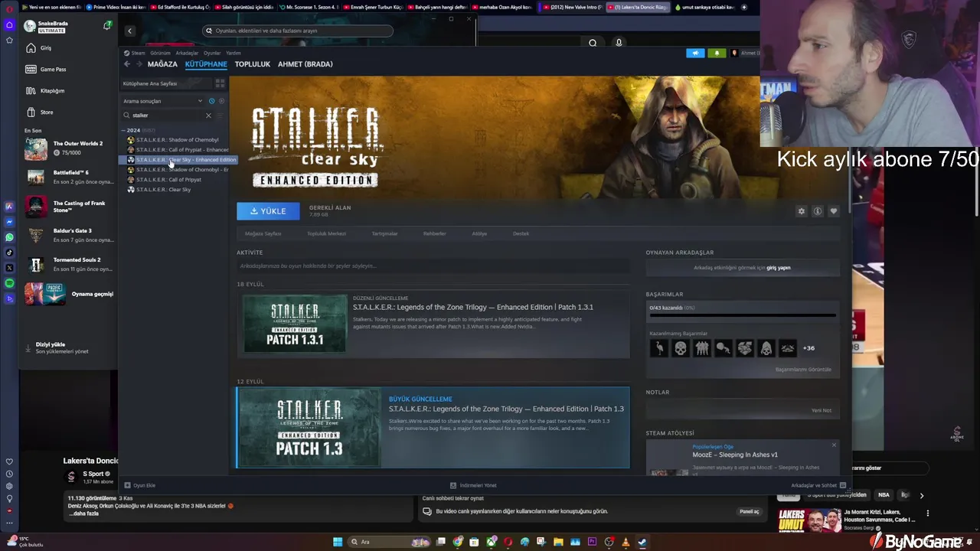Open the Arkadaşlar menu

[187, 53]
